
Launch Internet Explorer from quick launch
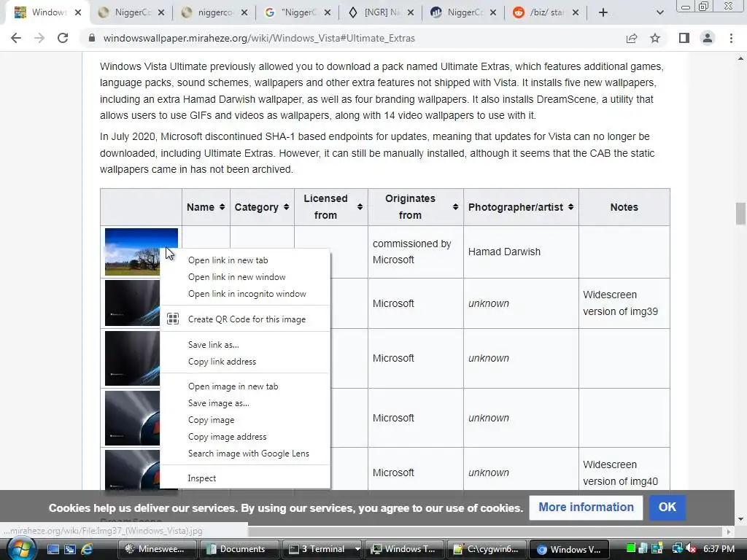coord(87,549)
